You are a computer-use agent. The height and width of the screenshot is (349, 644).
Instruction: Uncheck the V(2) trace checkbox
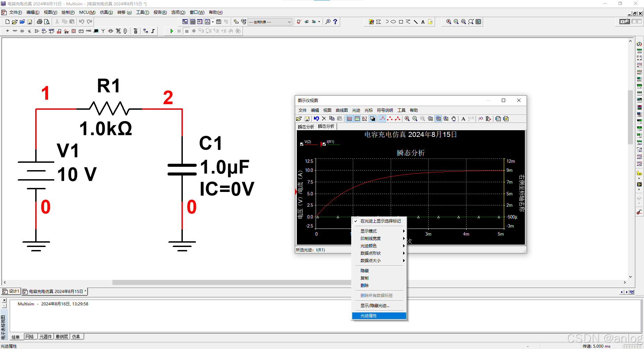302,144
